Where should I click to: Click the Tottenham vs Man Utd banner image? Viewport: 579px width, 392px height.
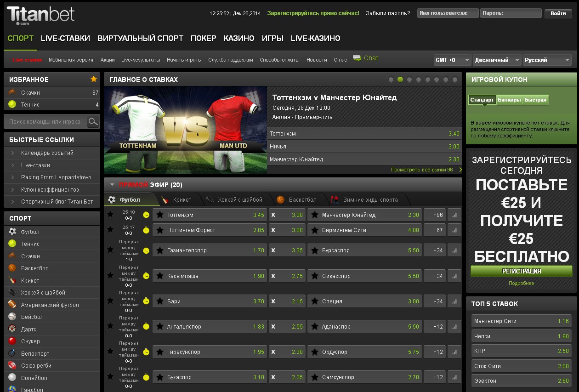(185, 130)
